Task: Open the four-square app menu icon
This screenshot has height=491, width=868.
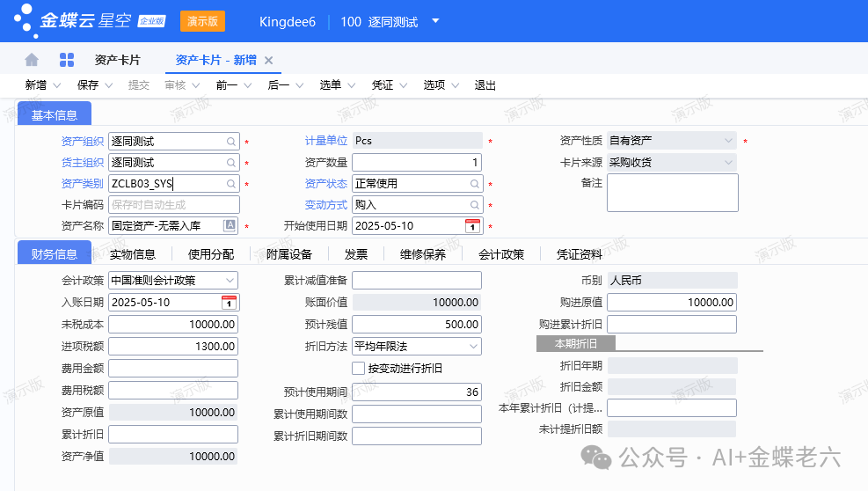Action: tap(67, 60)
